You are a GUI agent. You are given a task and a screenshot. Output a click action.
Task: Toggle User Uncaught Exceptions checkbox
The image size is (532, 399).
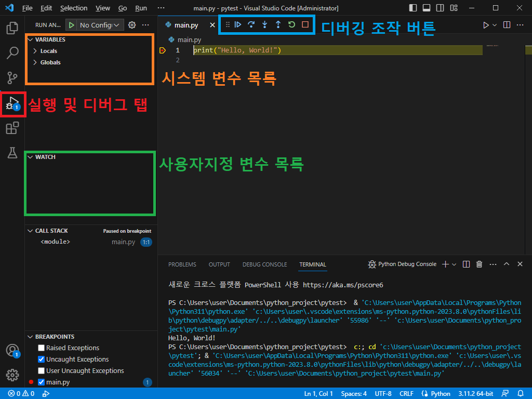point(42,371)
